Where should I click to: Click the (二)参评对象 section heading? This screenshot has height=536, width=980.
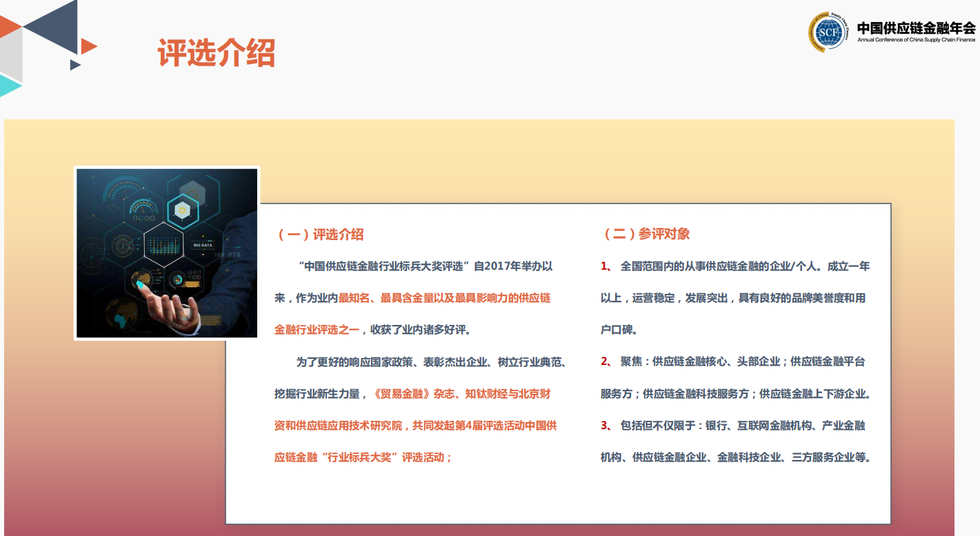[645, 234]
